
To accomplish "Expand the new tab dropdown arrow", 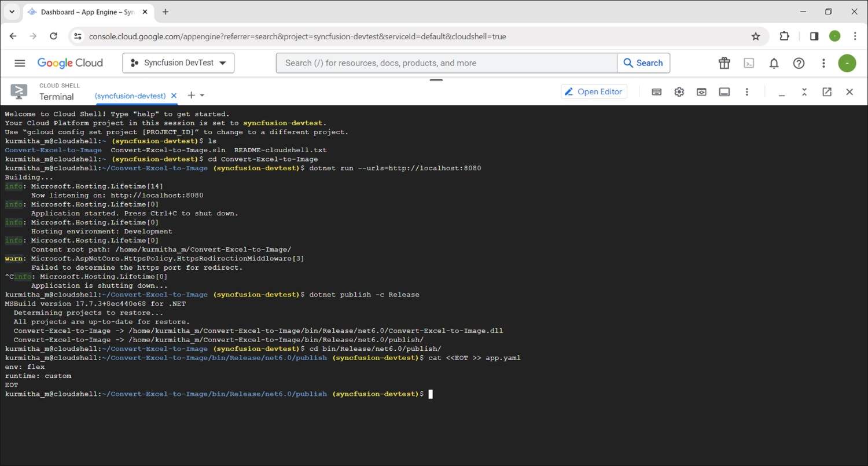I will click(201, 96).
